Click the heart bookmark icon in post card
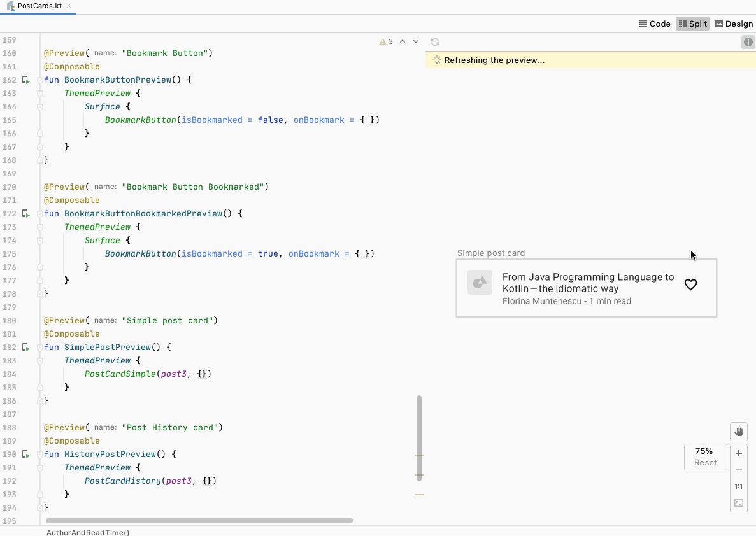Viewport: 756px width, 536px height. point(691,285)
